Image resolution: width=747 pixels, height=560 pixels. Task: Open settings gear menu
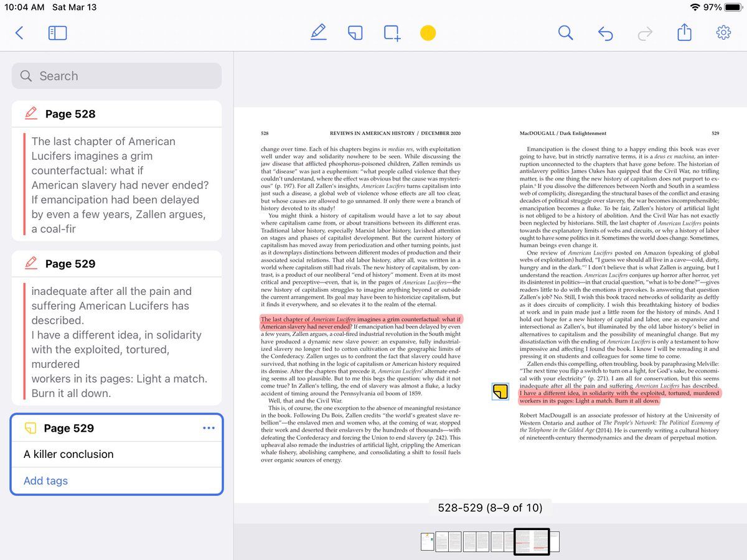click(723, 33)
